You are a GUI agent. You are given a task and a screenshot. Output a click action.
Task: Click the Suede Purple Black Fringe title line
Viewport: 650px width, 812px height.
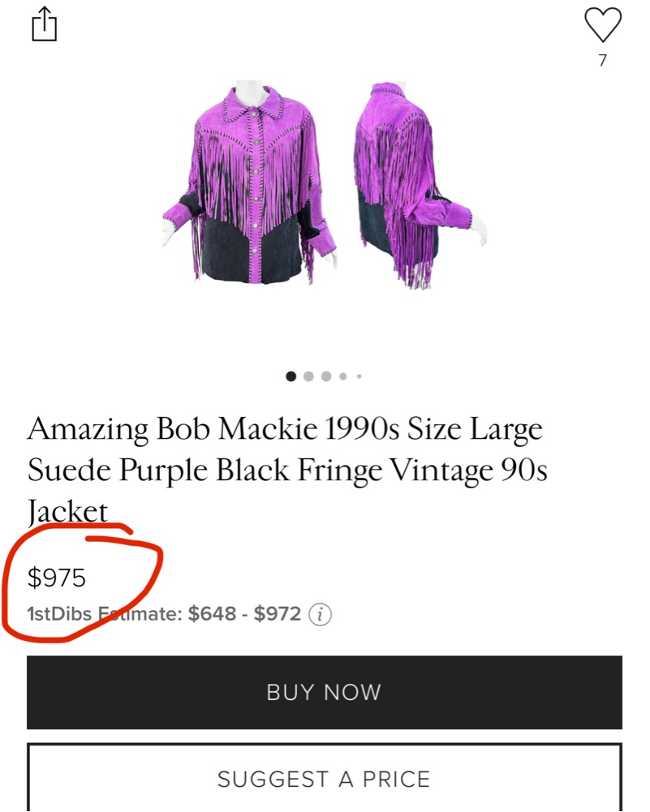pos(287,470)
